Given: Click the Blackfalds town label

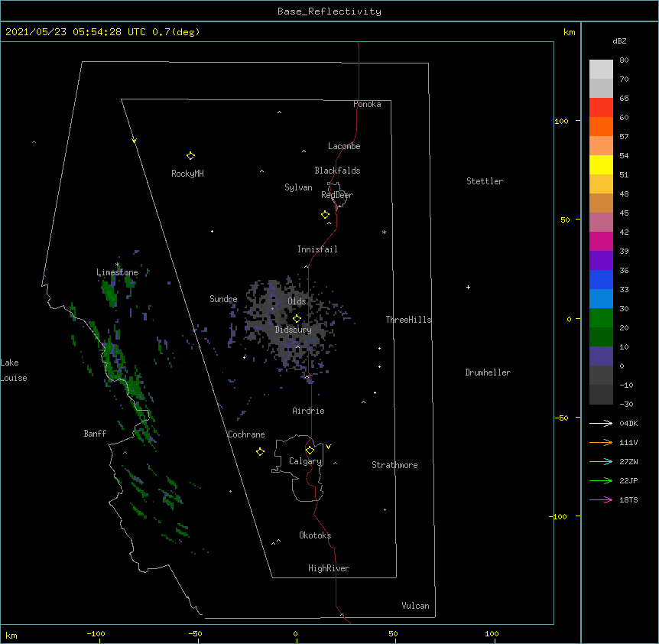Looking at the screenshot, I should tap(337, 171).
